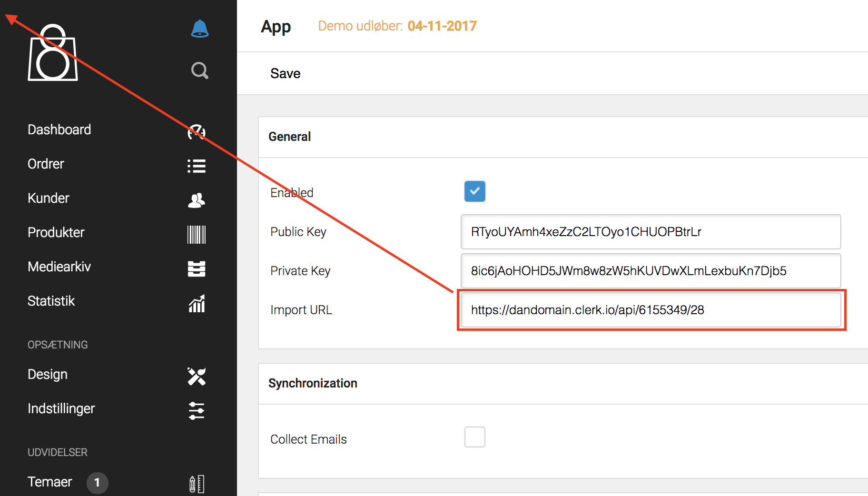Disable the Enabled checkbox
The width and height of the screenshot is (868, 496).
[x=474, y=191]
